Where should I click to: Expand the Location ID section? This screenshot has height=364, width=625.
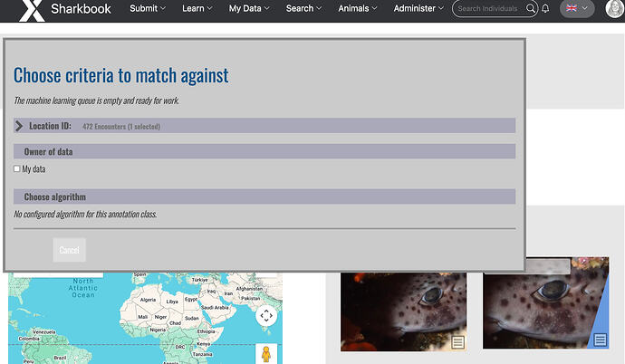[x=20, y=126]
